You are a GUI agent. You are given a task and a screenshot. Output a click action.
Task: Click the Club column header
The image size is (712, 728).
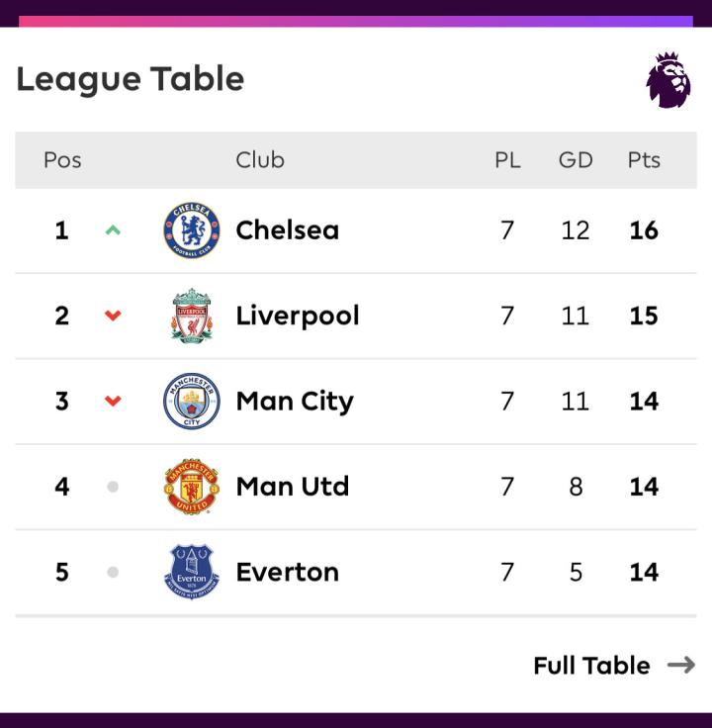pyautogui.click(x=260, y=160)
